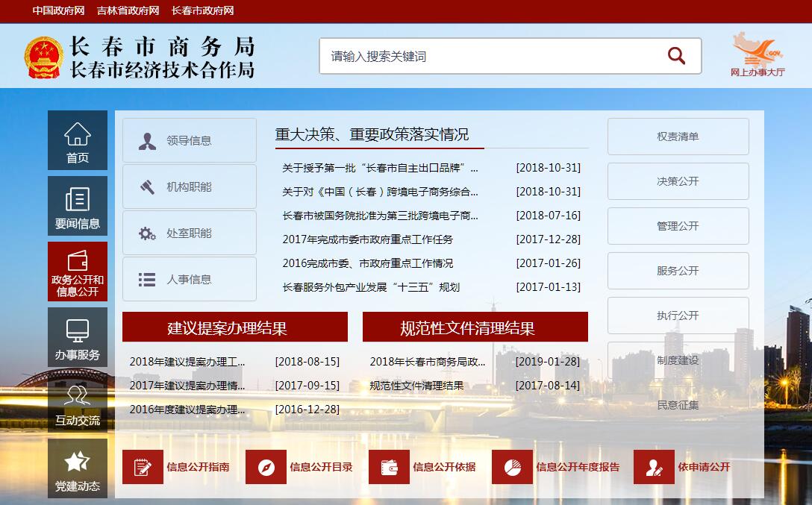Open 要闻信息 sidebar document icon

[x=78, y=199]
